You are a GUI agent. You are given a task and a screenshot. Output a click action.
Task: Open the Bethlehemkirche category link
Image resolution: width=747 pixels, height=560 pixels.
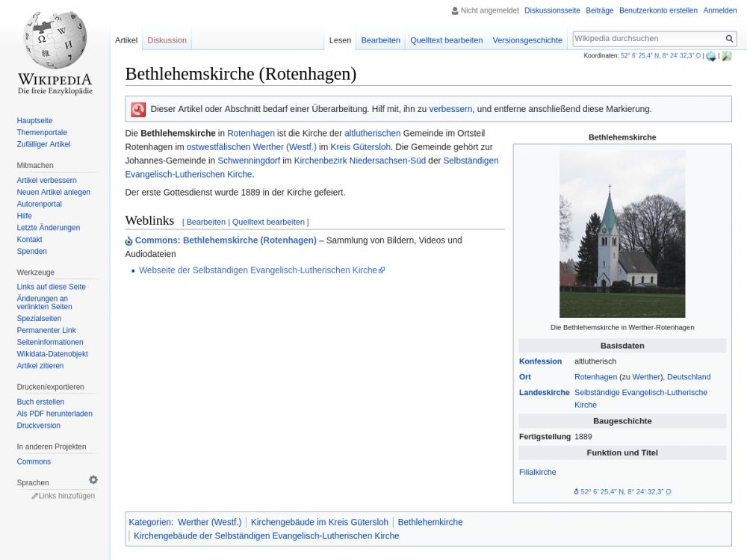click(430, 522)
